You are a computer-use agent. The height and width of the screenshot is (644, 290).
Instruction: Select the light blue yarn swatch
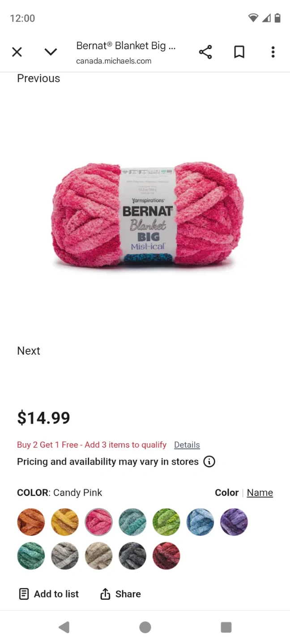point(200,522)
